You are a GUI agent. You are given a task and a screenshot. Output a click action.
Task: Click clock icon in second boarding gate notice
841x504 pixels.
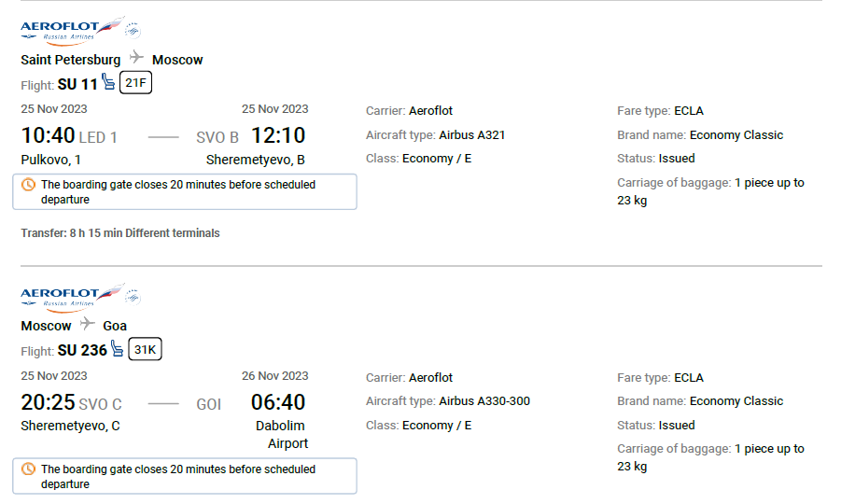pos(28,469)
